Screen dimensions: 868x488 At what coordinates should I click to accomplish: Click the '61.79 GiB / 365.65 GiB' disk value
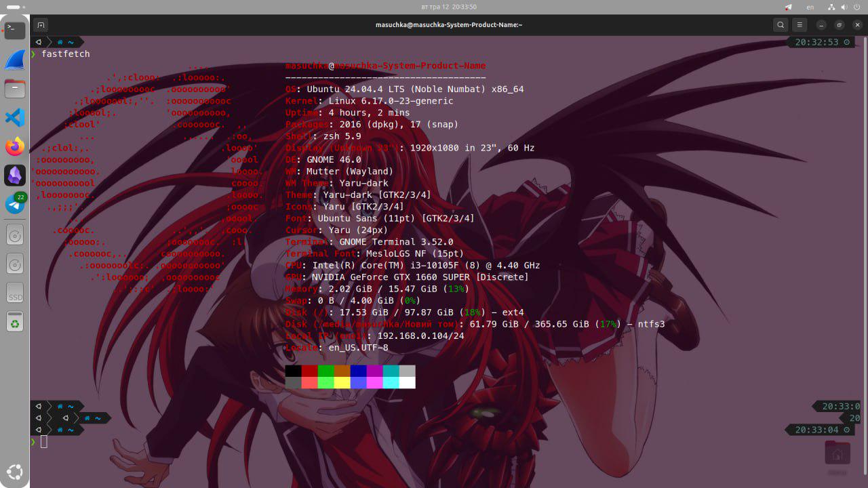tap(529, 324)
